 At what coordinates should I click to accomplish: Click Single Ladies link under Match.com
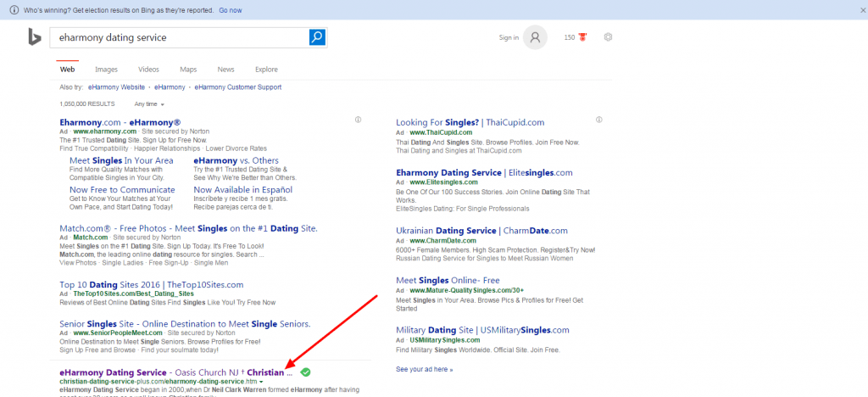point(122,262)
